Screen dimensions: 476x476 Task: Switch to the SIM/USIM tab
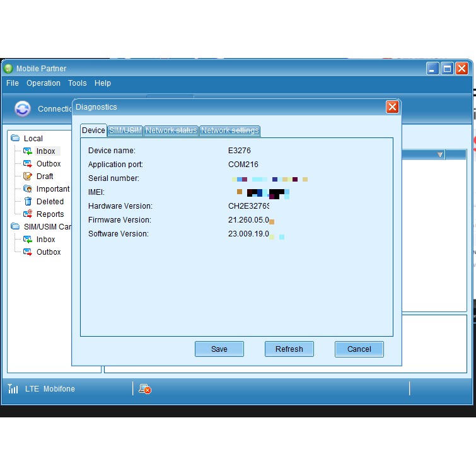pos(125,131)
